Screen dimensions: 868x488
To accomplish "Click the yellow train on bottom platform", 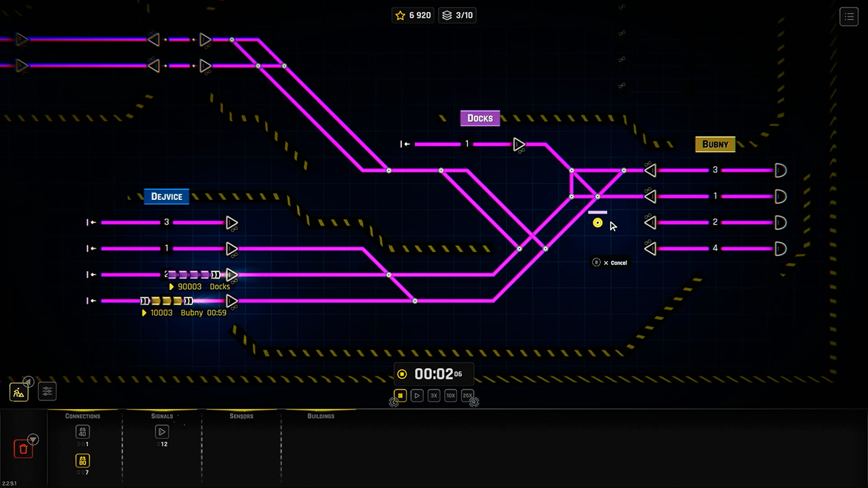I will click(167, 301).
